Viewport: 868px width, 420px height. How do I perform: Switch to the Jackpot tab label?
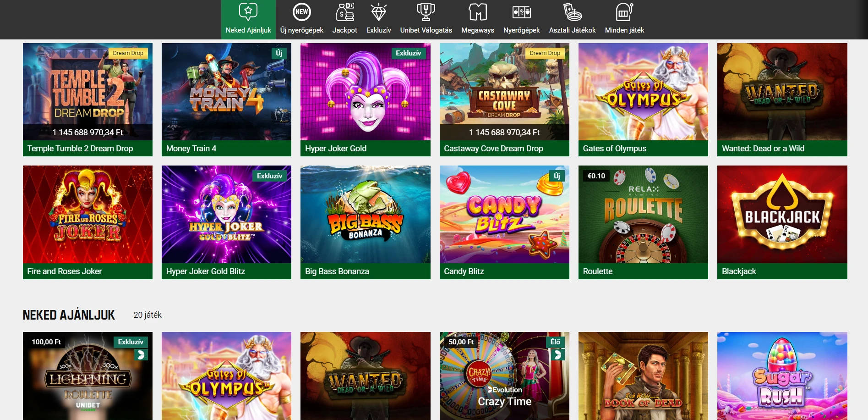coord(344,30)
